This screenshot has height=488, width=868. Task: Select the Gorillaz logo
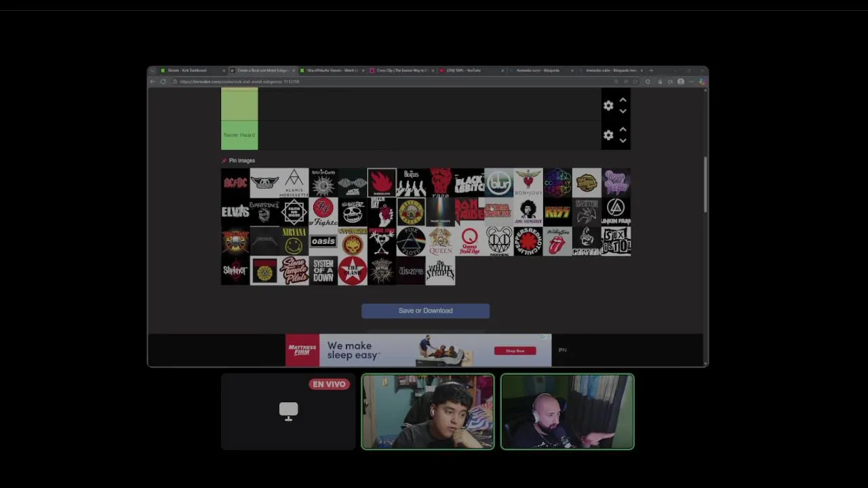[x=353, y=212]
